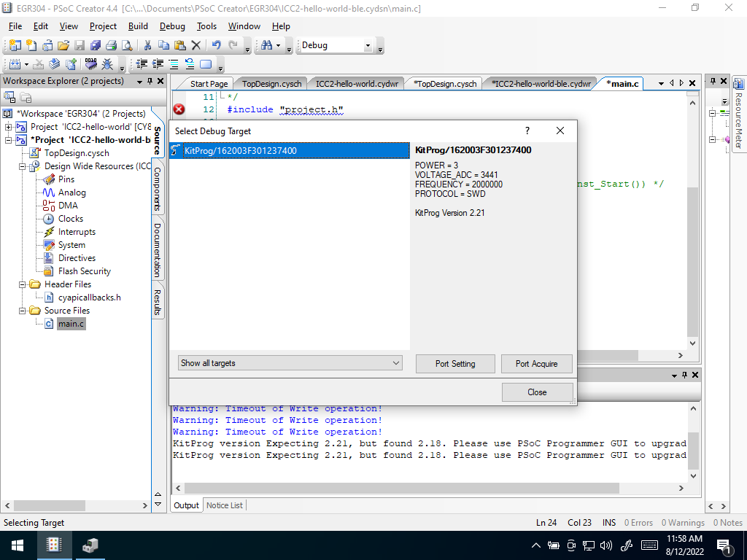This screenshot has width=747, height=560.
Task: Click the Paste clipboard icon
Action: (x=179, y=45)
